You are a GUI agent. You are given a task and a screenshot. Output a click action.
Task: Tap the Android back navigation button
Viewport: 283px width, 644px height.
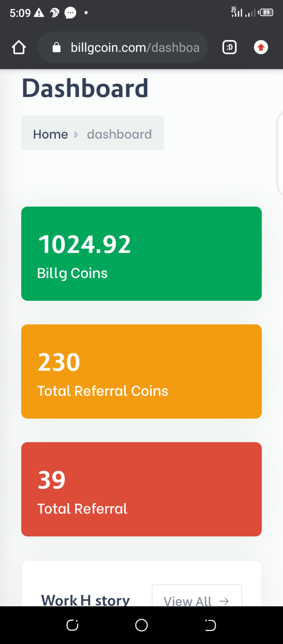(x=210, y=625)
